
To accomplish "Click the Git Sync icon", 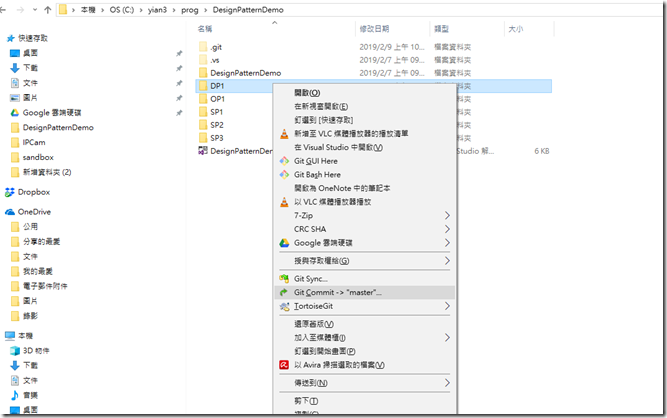I will pyautogui.click(x=284, y=279).
